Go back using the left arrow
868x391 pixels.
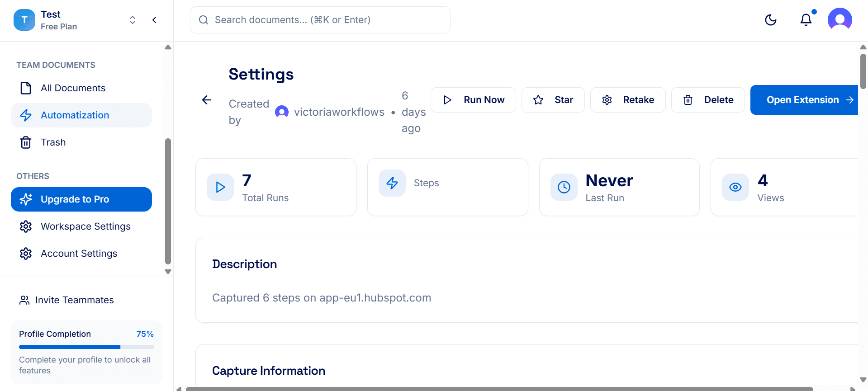coord(207,100)
